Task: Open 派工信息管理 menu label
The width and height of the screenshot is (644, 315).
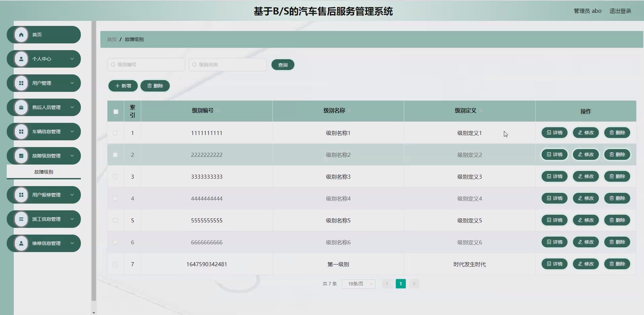Action: coord(46,219)
